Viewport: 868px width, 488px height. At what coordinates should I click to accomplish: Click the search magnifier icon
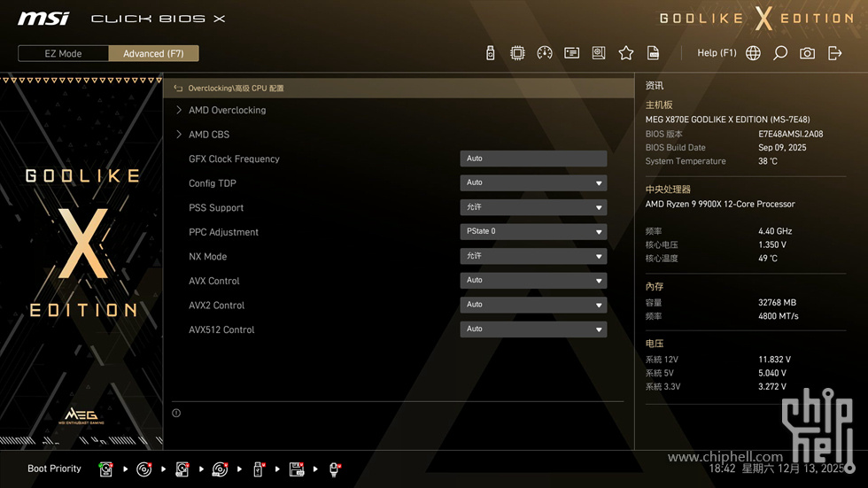(x=780, y=53)
